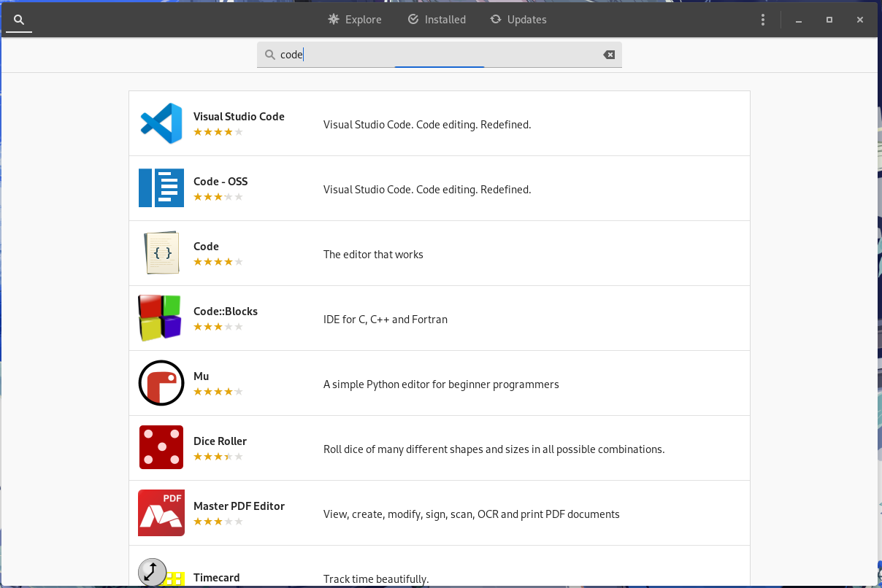Select the Code - OSS title
This screenshot has width=882, height=588.
[x=220, y=182]
